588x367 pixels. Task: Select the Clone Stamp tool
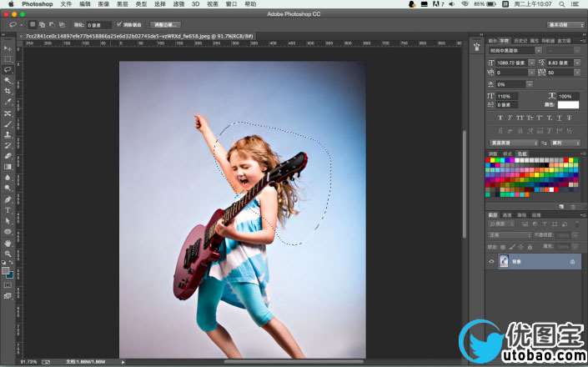(x=8, y=134)
